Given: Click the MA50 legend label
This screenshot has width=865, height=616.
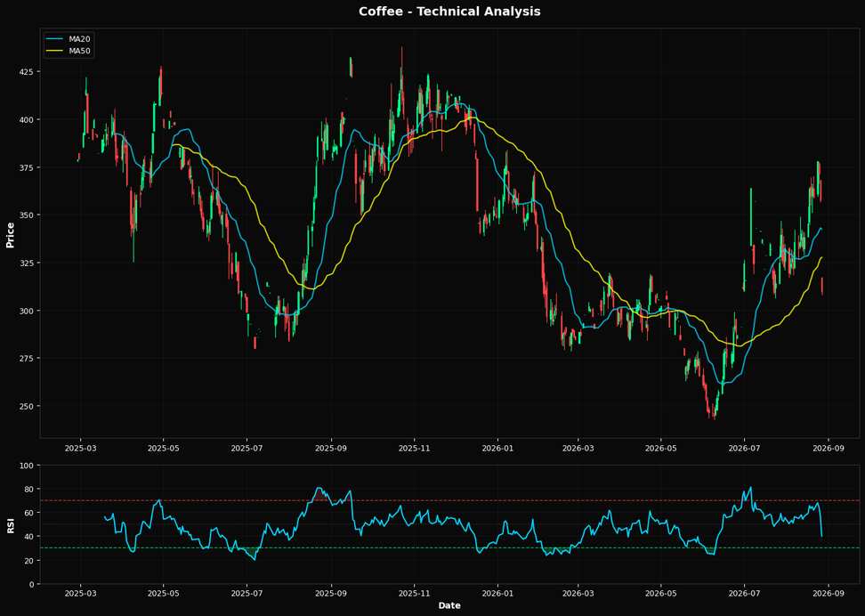Looking at the screenshot, I should coord(79,52).
